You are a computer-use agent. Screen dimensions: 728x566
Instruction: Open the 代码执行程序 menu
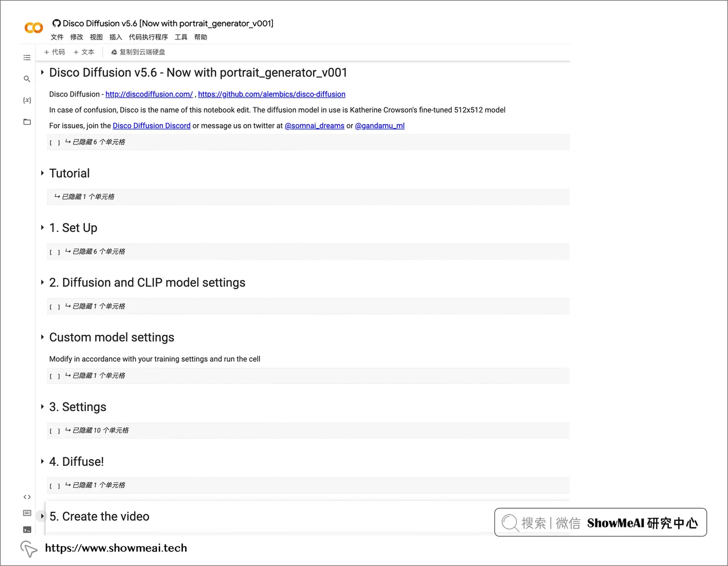click(x=148, y=37)
